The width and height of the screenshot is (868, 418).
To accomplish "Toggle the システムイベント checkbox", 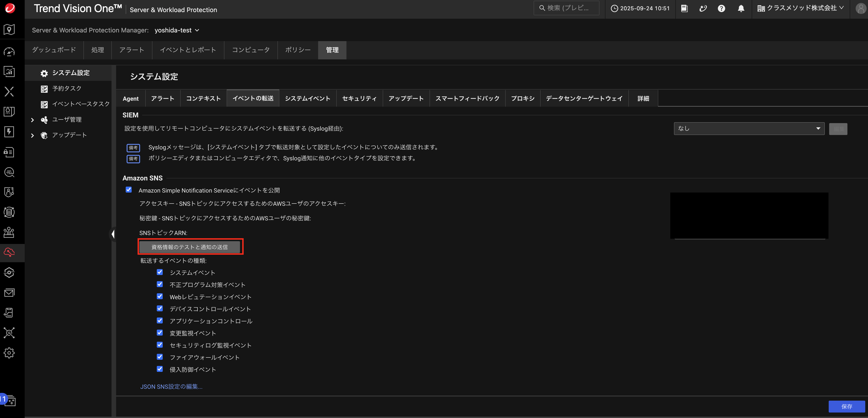I will 160,272.
